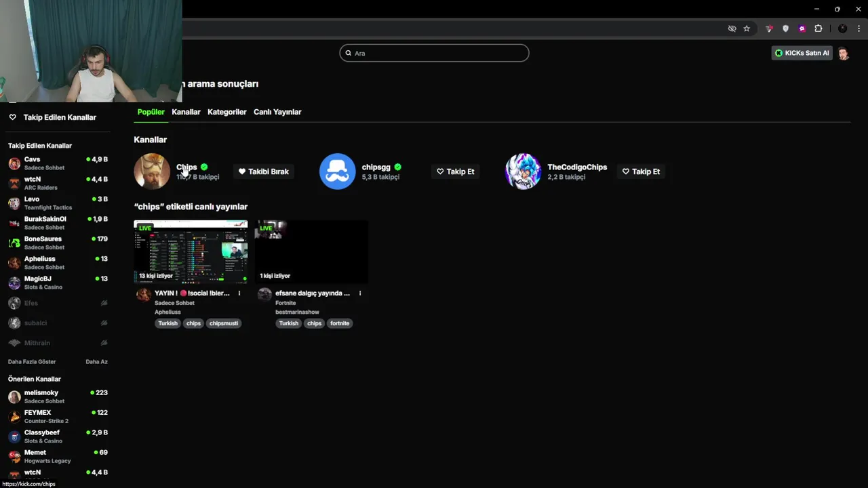Open wtcN ARC Raiders channel in followed list
Screen dimensions: 868x488
[58, 183]
